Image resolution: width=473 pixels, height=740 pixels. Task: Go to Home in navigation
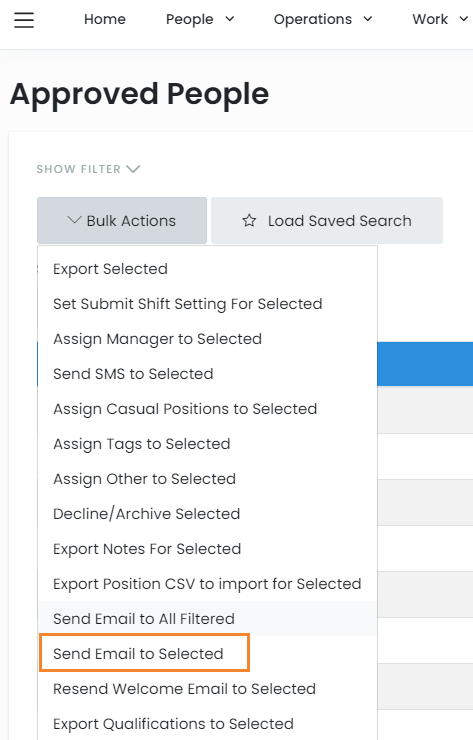click(105, 19)
